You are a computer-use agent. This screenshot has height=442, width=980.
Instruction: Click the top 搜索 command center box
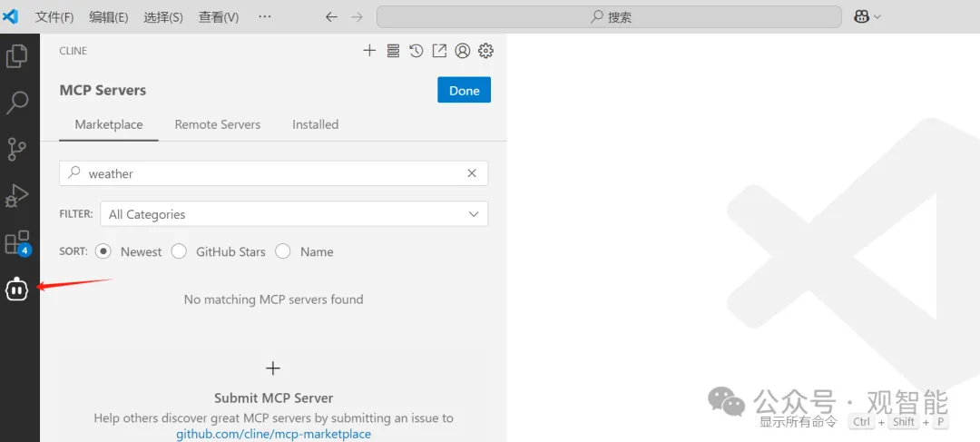click(x=610, y=17)
